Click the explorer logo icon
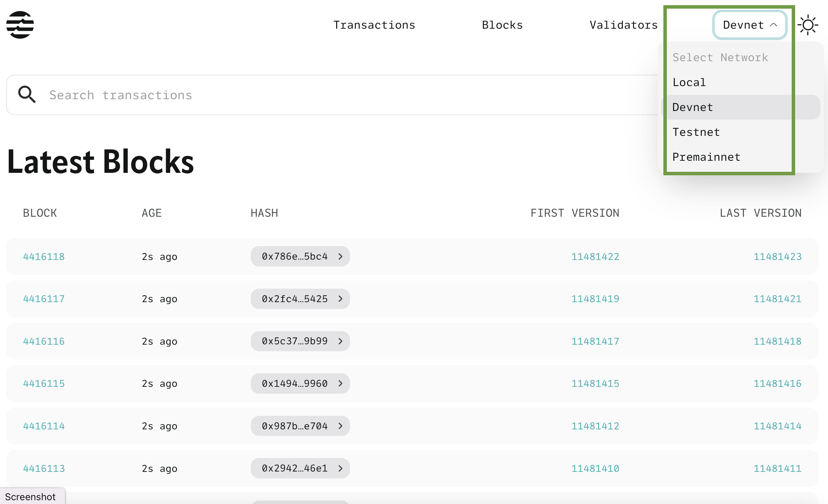The height and width of the screenshot is (504, 828). (20, 25)
